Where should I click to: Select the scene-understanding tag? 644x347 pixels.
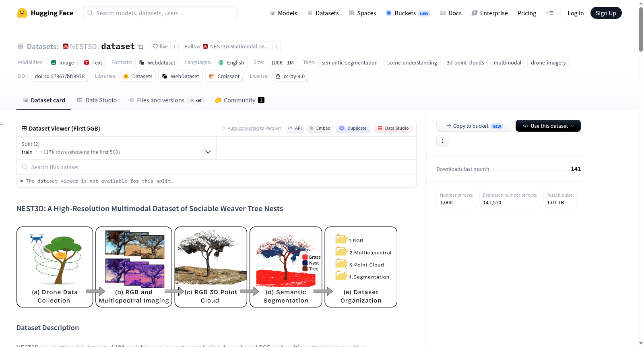point(412,62)
